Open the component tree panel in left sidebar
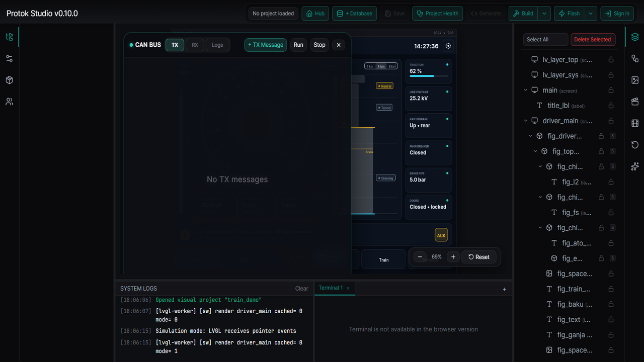This screenshot has height=362, width=644. (x=9, y=37)
